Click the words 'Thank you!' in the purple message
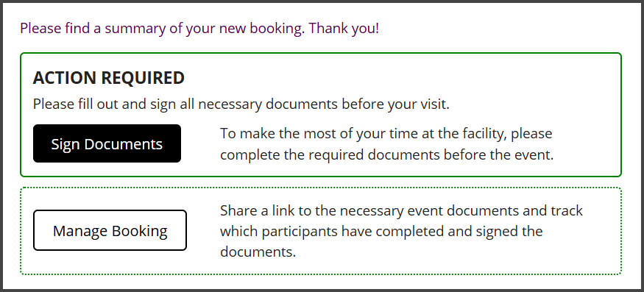 pyautogui.click(x=344, y=29)
